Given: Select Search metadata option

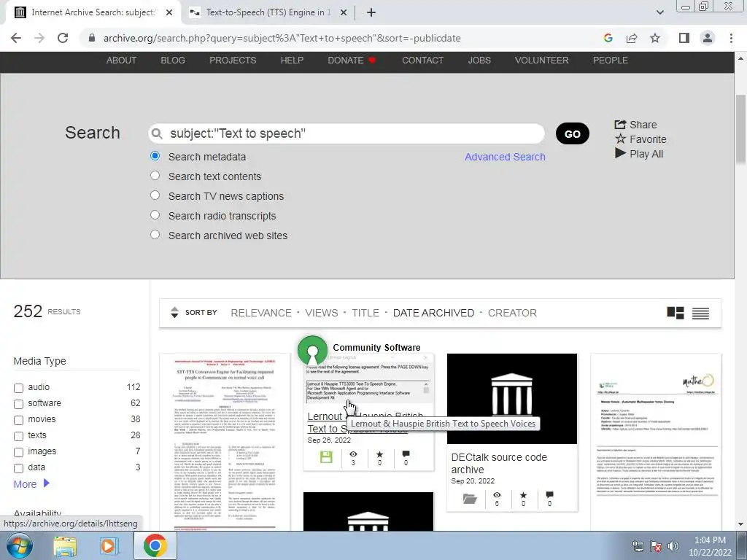Looking at the screenshot, I should (x=155, y=156).
